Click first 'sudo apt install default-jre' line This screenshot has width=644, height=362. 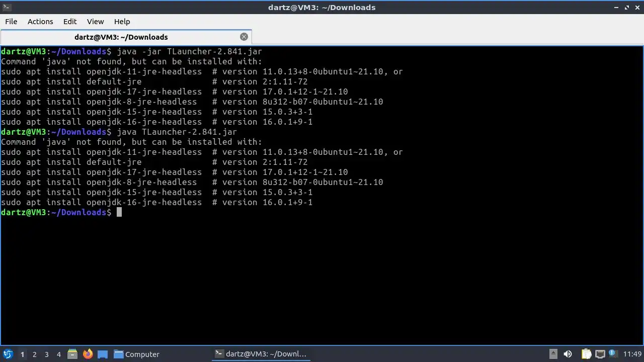[x=154, y=81]
